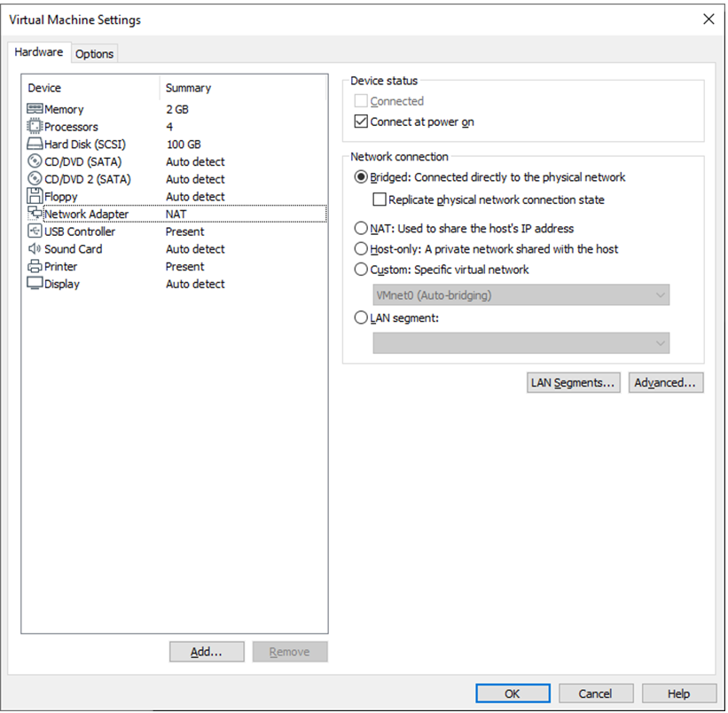Enable Replicate physical network connection state
The width and height of the screenshot is (728, 713).
[380, 200]
